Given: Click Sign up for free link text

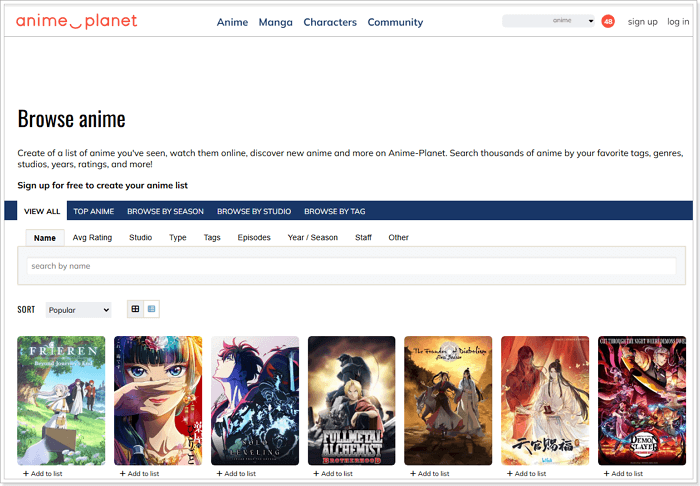Looking at the screenshot, I should [102, 185].
